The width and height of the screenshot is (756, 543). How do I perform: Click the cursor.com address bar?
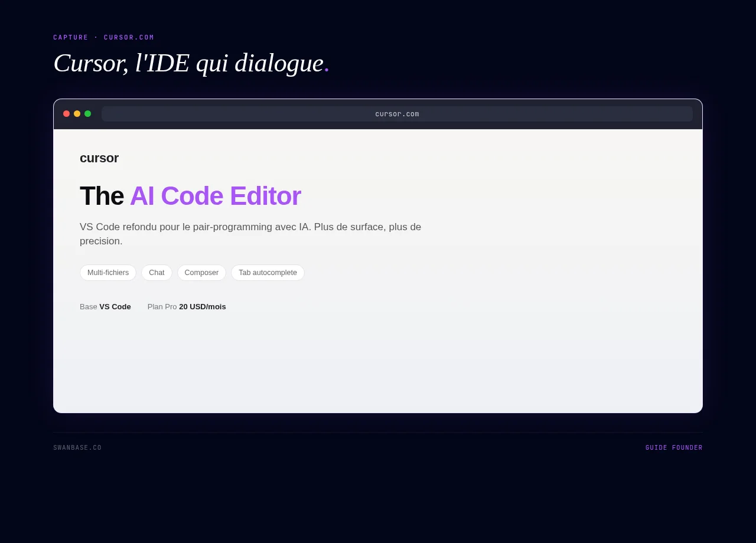[x=397, y=114]
